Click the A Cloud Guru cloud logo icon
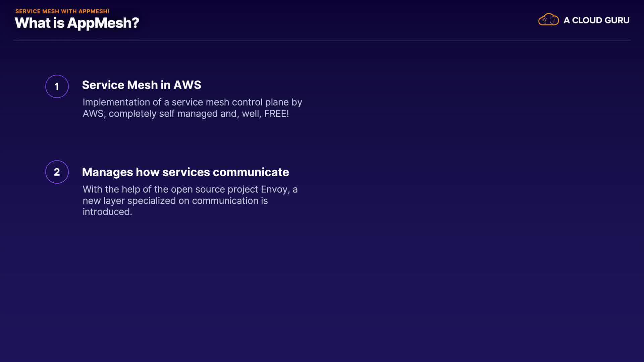This screenshot has height=362, width=644. 548,20
